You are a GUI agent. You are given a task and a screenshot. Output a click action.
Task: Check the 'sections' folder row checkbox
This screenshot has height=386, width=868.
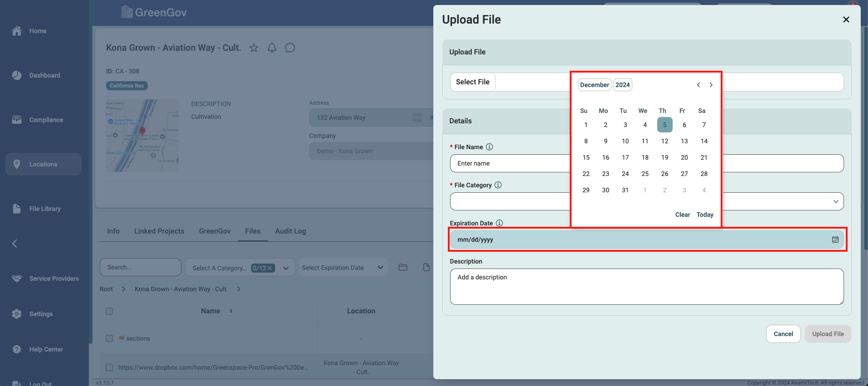point(109,338)
